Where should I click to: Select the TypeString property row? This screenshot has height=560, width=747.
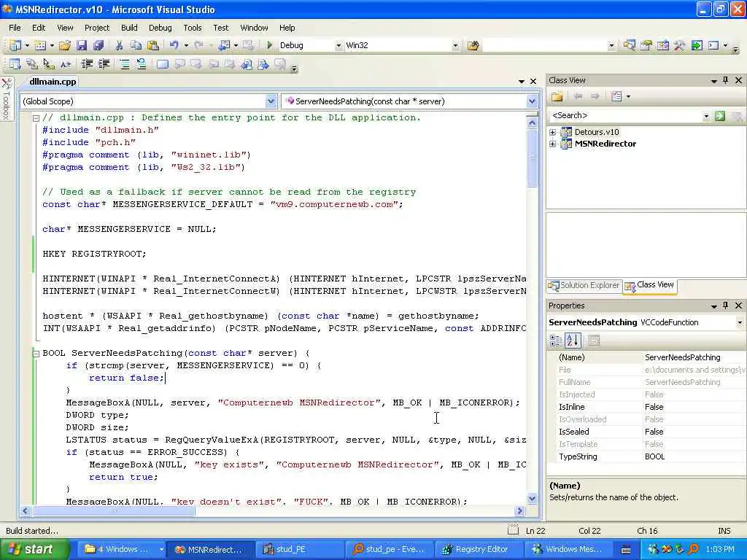[646, 456]
